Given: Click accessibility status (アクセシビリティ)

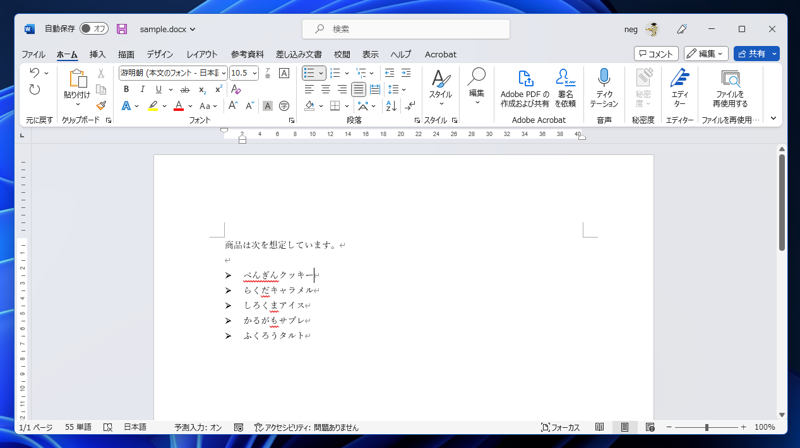Looking at the screenshot, I should point(307,428).
